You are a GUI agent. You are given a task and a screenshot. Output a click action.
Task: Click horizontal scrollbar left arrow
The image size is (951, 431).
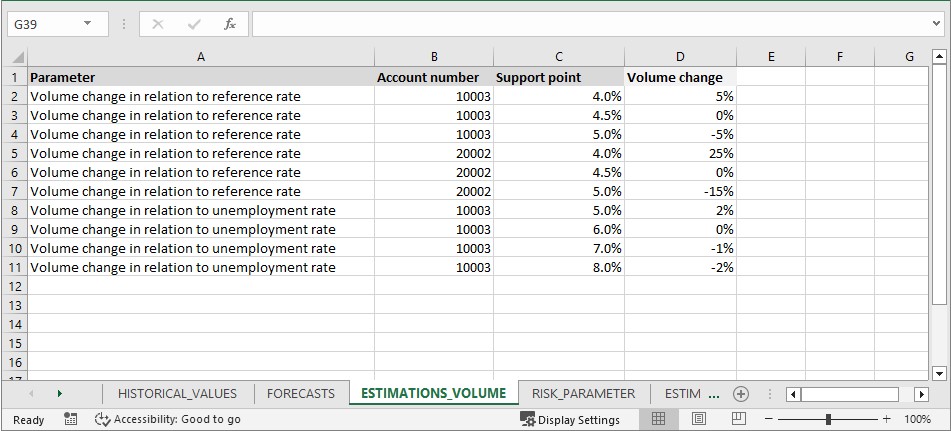(x=793, y=394)
